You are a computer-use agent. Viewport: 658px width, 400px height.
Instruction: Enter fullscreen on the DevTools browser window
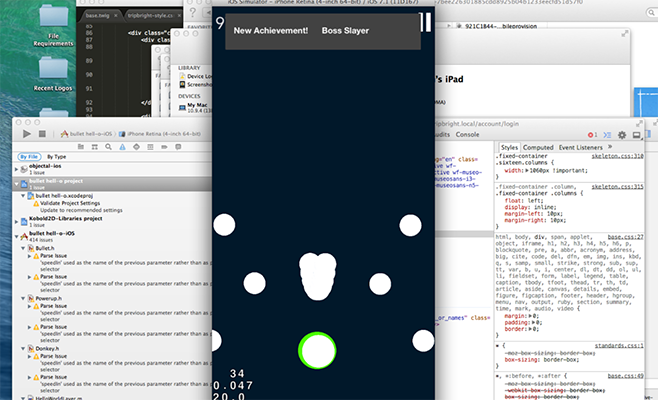pos(639,123)
